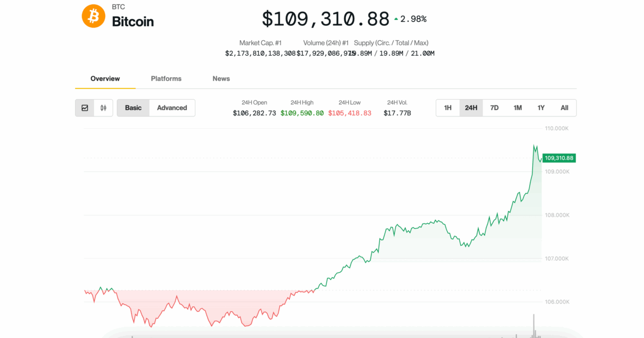The image size is (644, 338).
Task: Select the Advanced chart mode
Action: tap(172, 108)
